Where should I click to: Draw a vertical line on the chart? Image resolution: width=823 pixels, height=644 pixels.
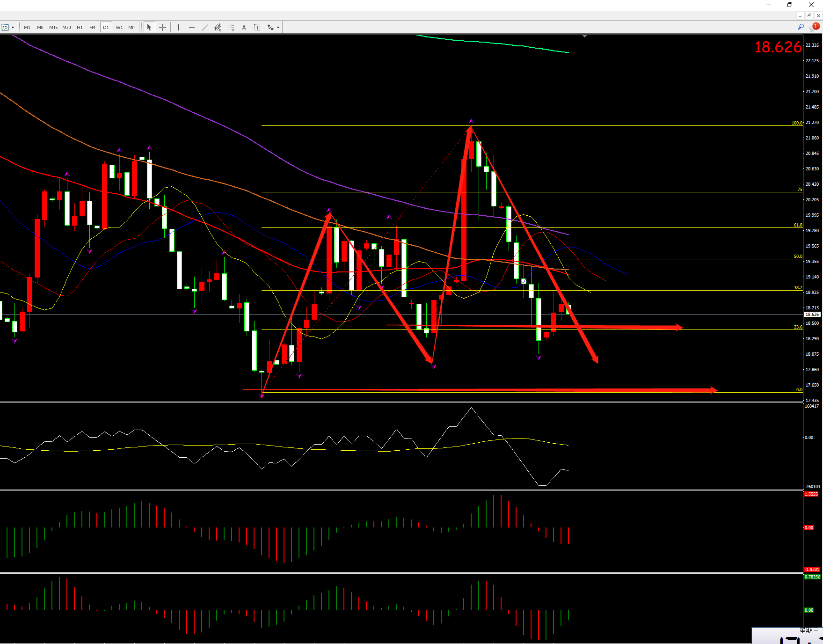(x=178, y=27)
